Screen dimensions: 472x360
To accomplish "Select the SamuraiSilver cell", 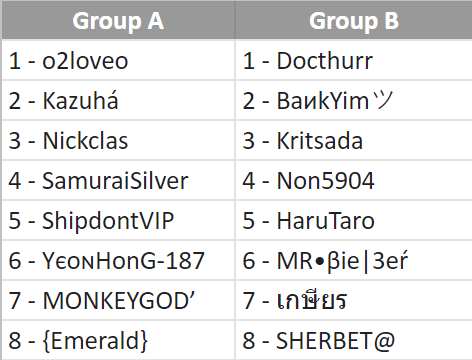I will (118, 180).
